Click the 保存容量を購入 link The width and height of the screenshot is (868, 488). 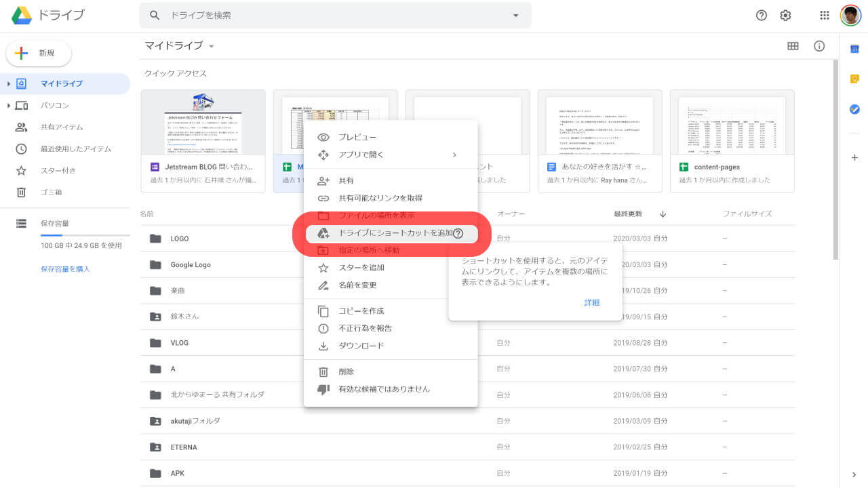click(x=65, y=269)
